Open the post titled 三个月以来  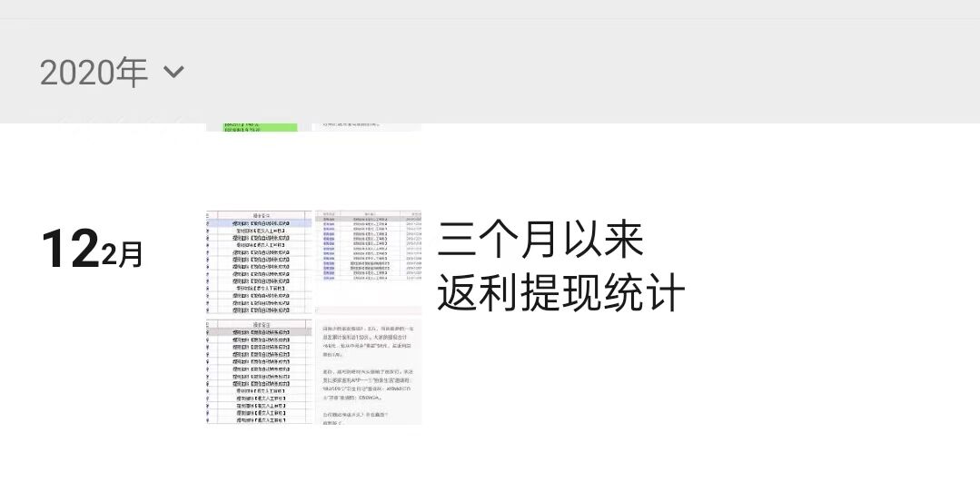[x=540, y=241]
